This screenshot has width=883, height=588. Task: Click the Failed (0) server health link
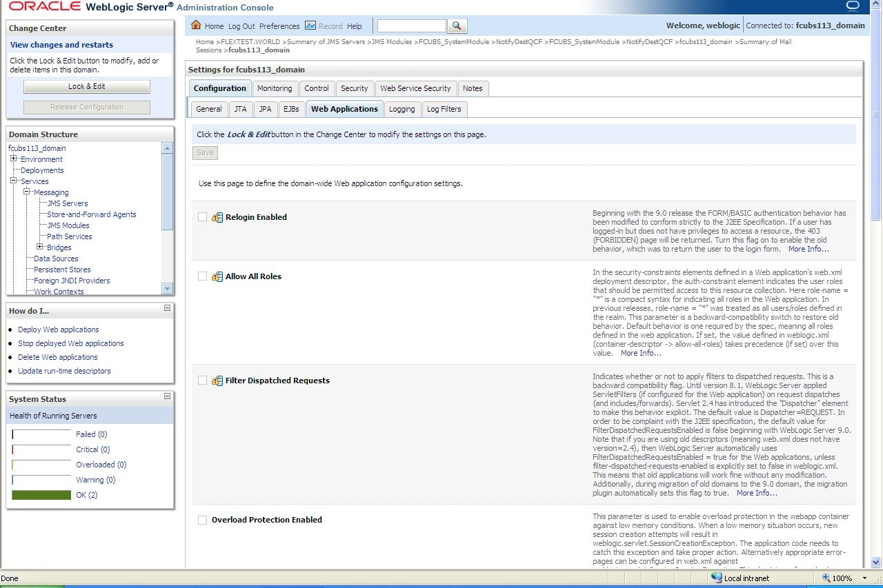[92, 434]
